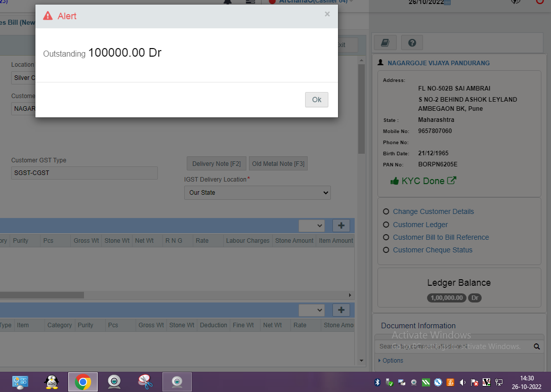Click horizontal scrollbar thumb under items grid
The image size is (551, 392).
[42, 295]
